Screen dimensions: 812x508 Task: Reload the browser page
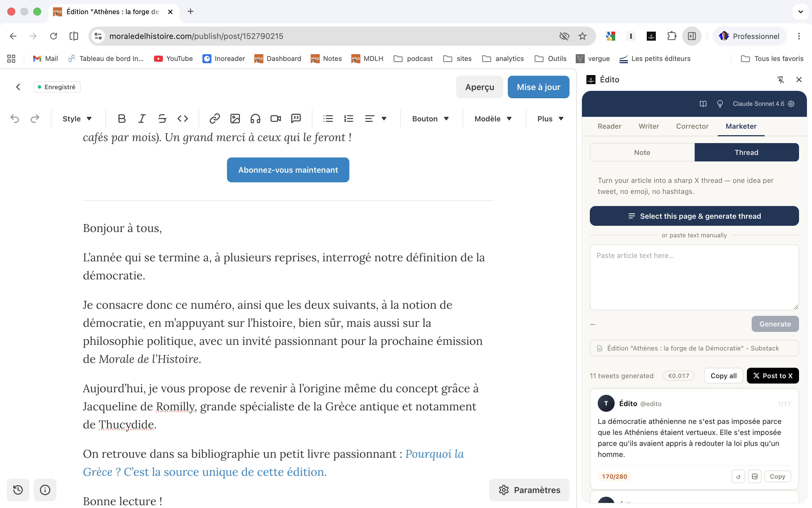point(53,36)
